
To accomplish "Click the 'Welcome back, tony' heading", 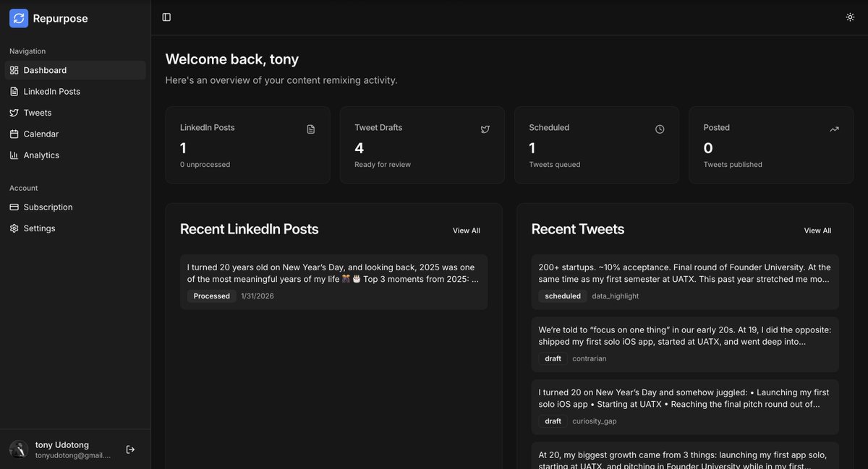I will pyautogui.click(x=232, y=59).
